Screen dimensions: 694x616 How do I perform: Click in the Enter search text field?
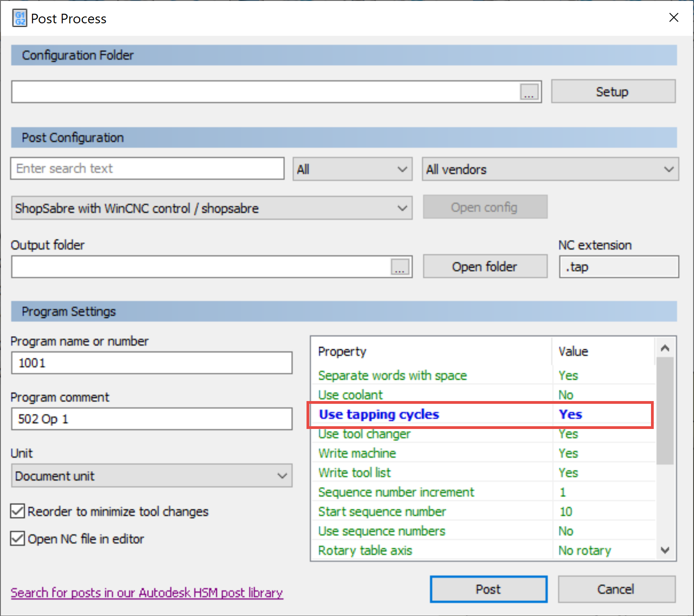(147, 168)
